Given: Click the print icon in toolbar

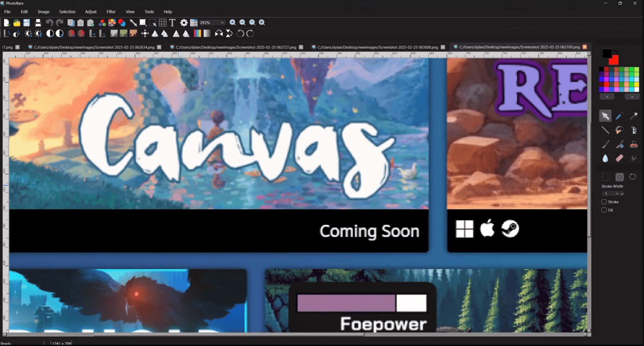Looking at the screenshot, I should (38, 23).
